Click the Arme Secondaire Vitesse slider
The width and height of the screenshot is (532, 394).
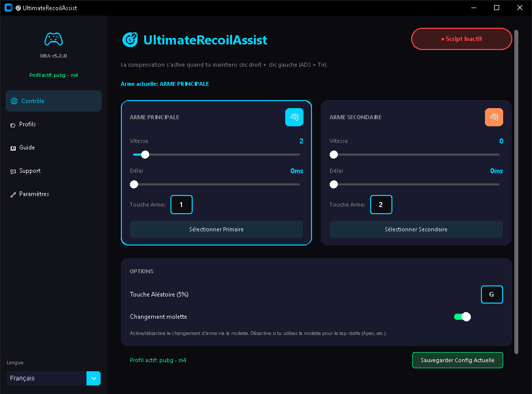416,155
